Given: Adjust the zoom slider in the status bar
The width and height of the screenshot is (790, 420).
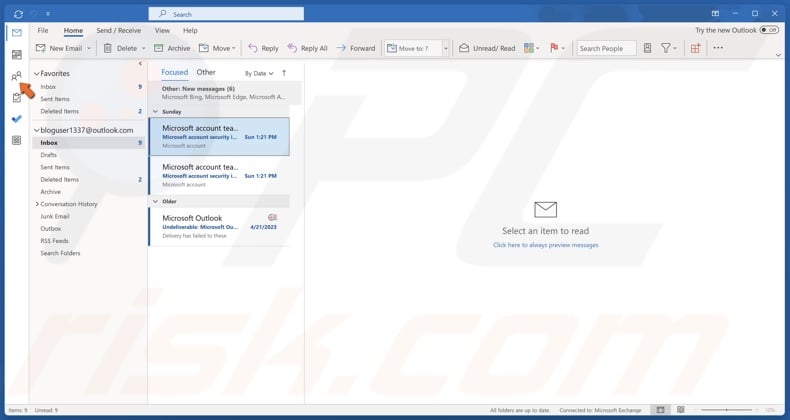Looking at the screenshot, I should coord(727,410).
